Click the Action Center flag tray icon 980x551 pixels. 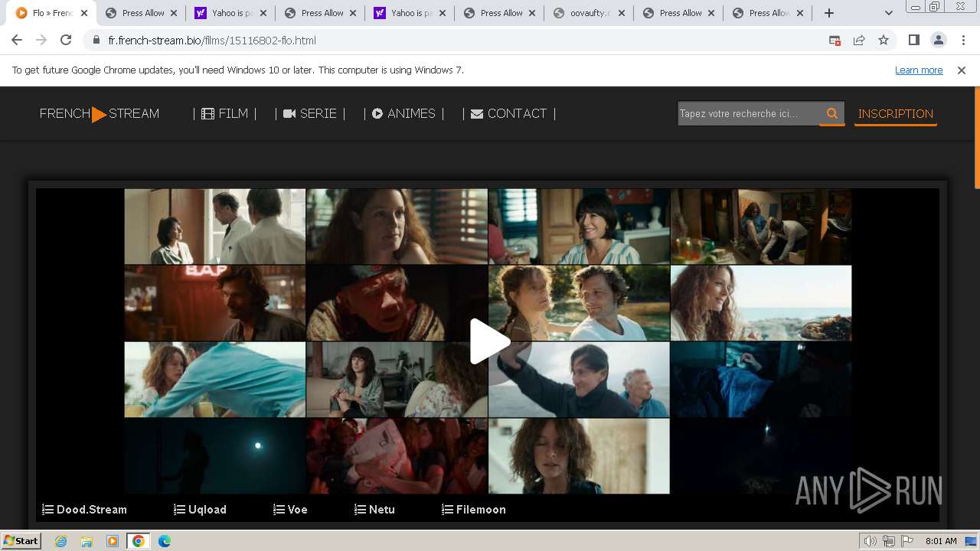click(906, 541)
